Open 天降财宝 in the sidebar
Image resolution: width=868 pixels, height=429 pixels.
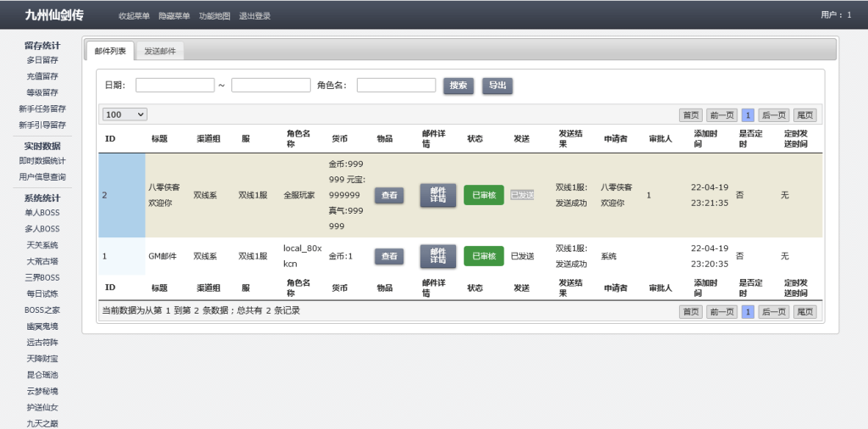[42, 359]
